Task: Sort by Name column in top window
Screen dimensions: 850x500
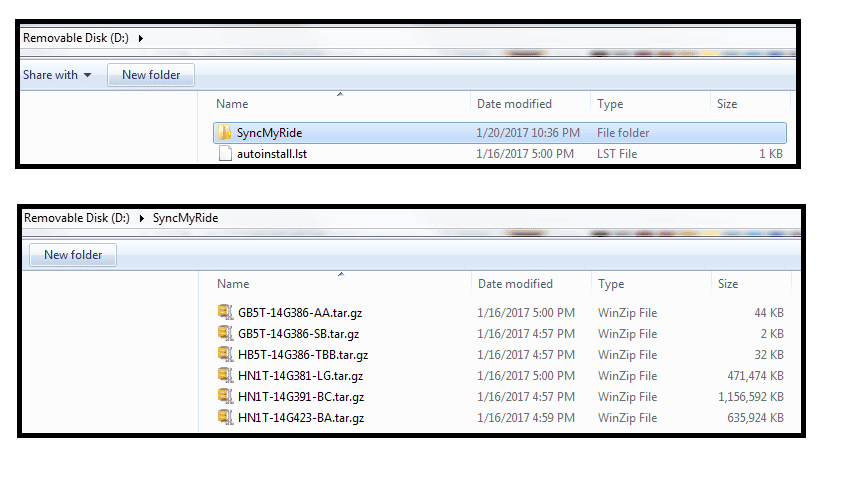Action: click(x=232, y=104)
